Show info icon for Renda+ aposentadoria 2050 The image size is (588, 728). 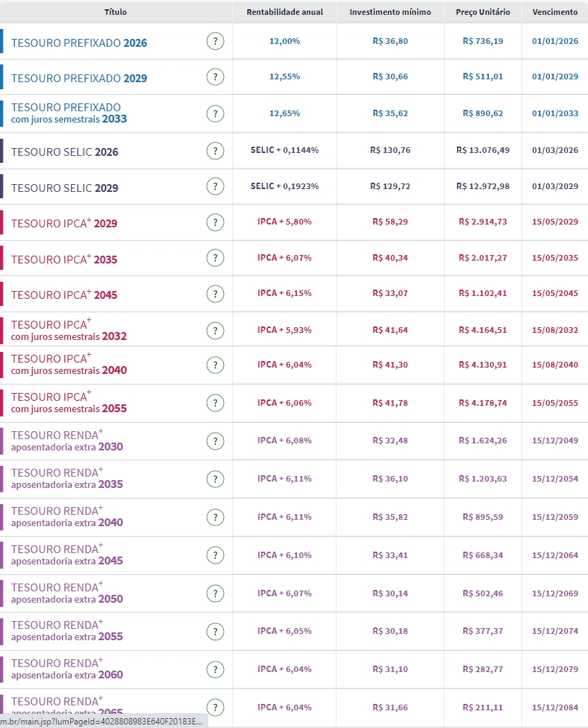pyautogui.click(x=215, y=593)
